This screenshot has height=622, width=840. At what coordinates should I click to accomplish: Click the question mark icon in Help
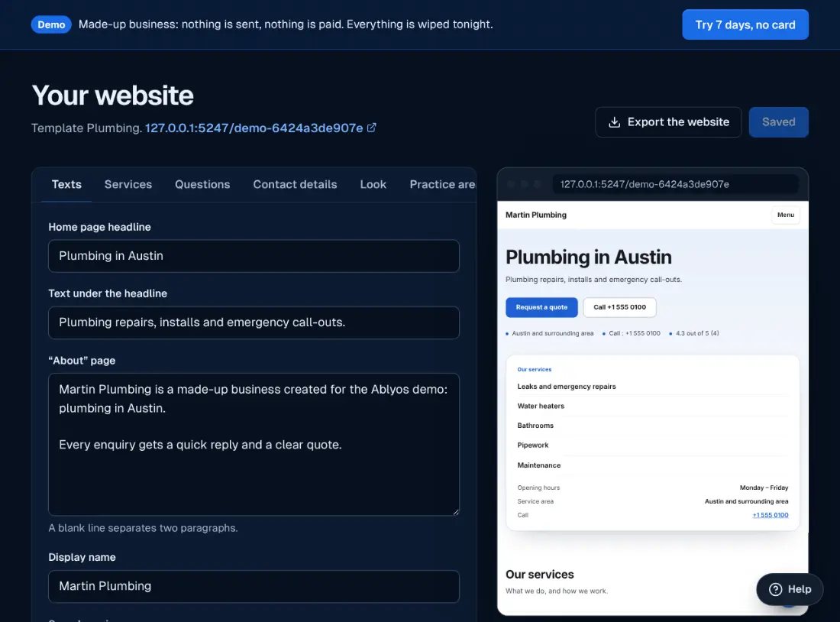(x=775, y=589)
